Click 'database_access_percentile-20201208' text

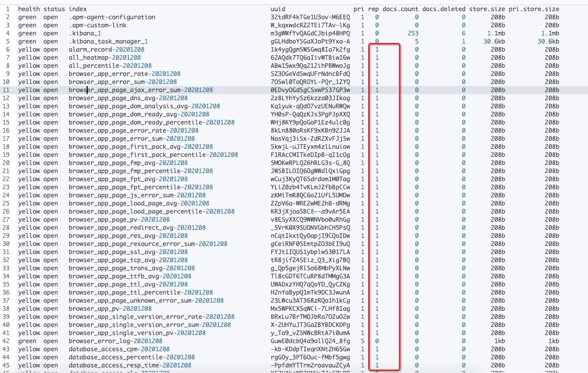tap(132, 357)
